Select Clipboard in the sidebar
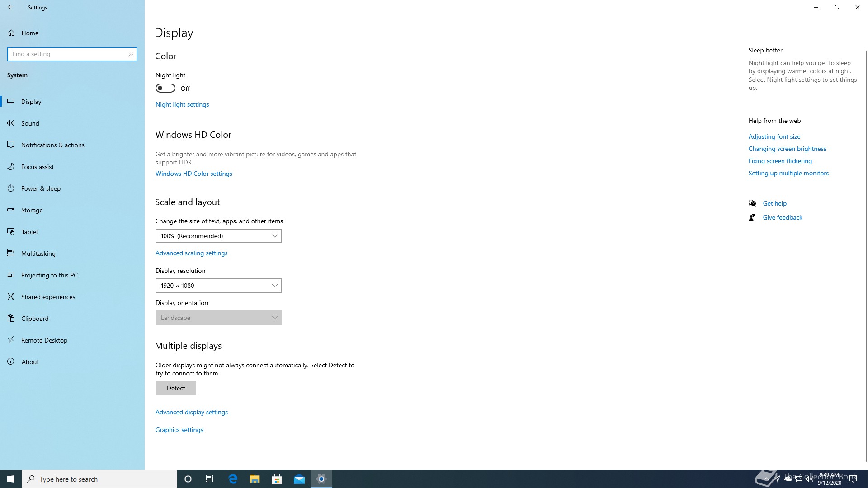 72,319
